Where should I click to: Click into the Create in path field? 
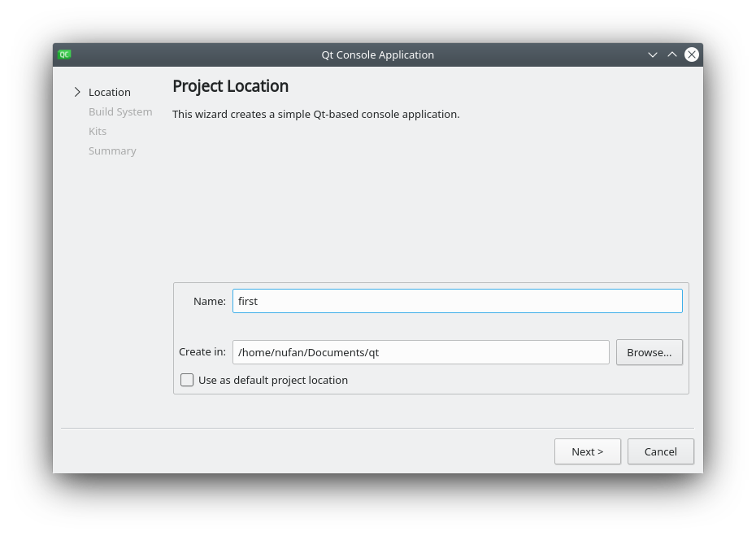(x=420, y=352)
